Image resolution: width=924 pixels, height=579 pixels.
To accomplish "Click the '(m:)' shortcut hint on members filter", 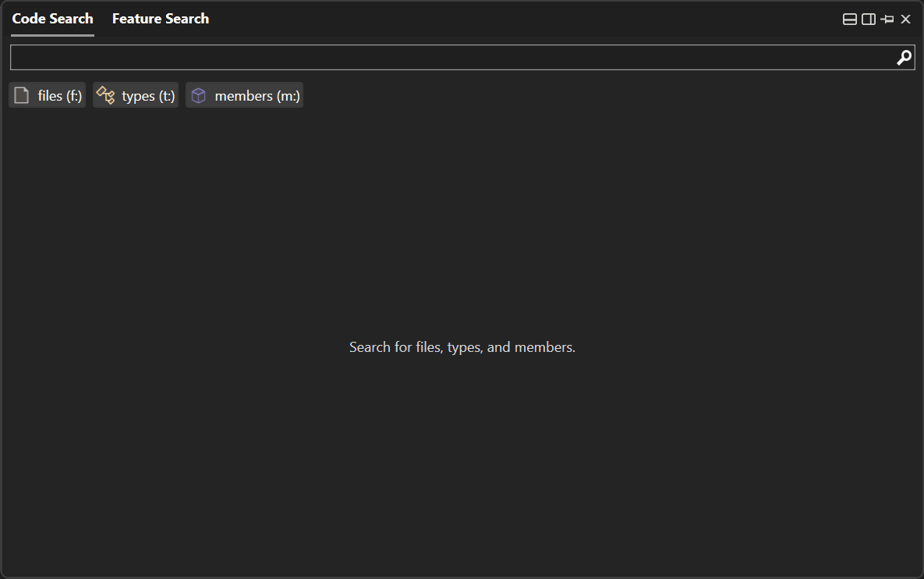I will coord(288,96).
